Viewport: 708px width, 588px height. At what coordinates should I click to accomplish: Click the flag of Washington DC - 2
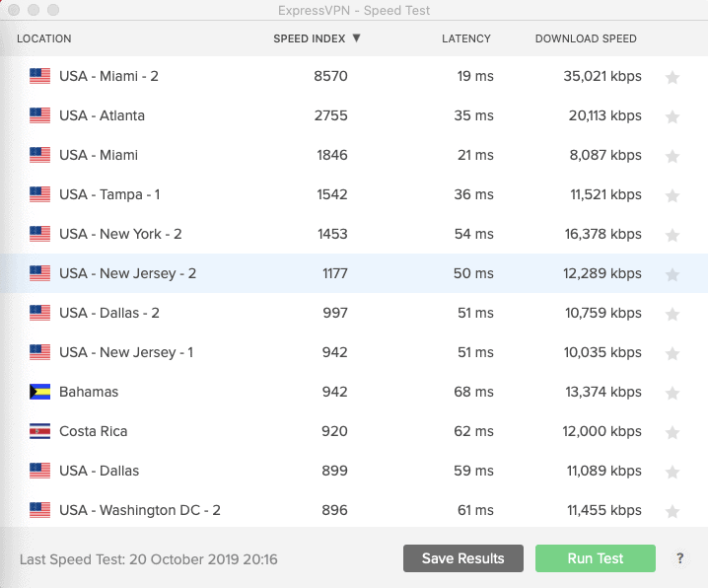(x=39, y=510)
